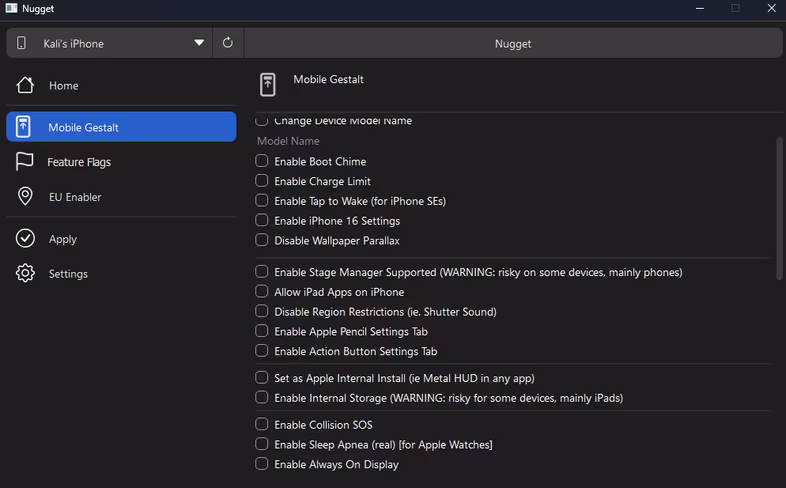786x488 pixels.
Task: Go to Feature Flags page
Action: pyautogui.click(x=121, y=162)
